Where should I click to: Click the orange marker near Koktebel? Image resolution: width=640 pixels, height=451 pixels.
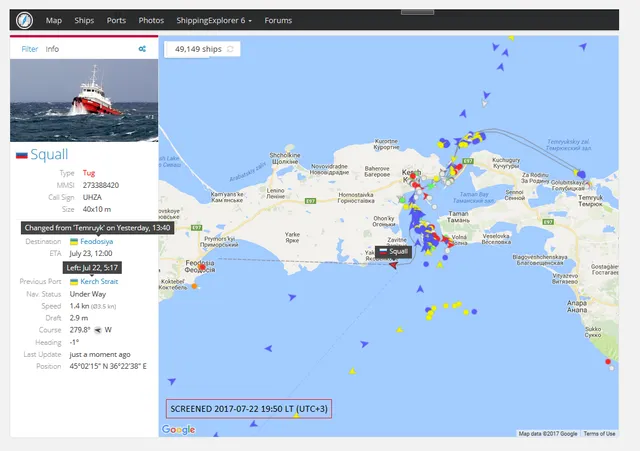point(195,285)
